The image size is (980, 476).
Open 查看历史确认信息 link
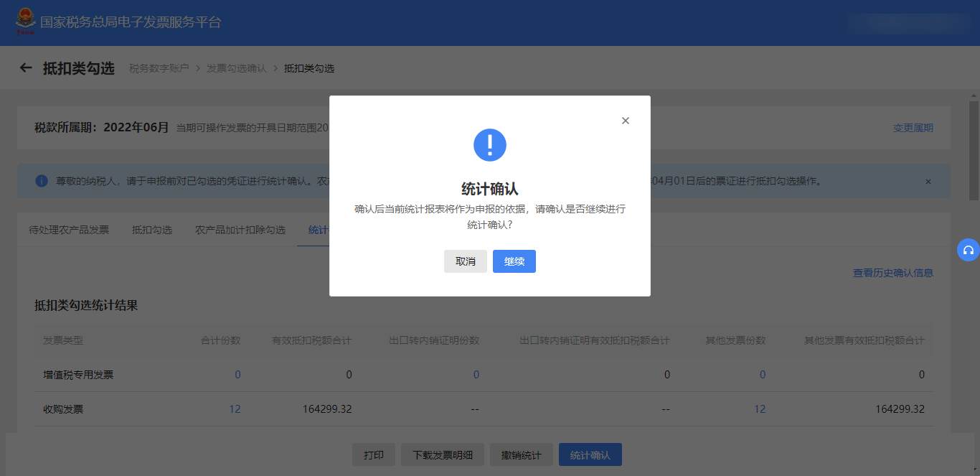point(892,273)
